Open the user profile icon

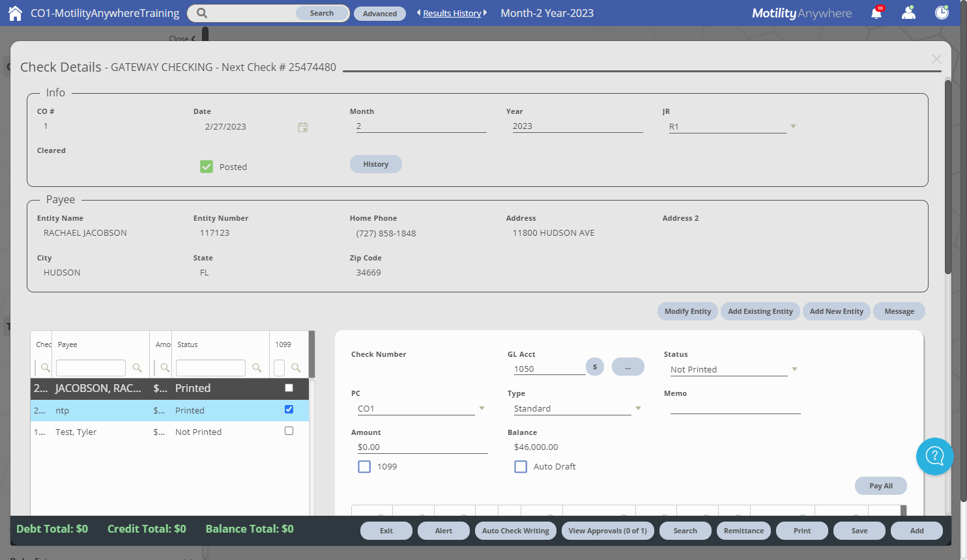click(908, 12)
